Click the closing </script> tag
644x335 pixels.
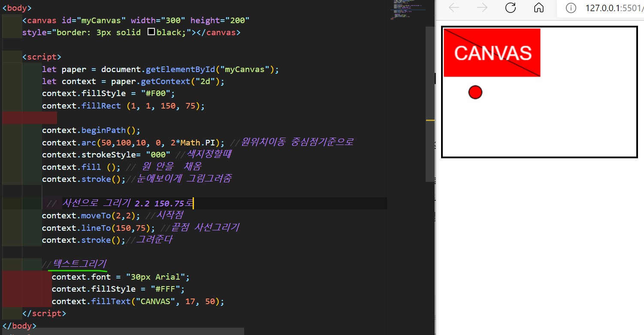pos(45,313)
